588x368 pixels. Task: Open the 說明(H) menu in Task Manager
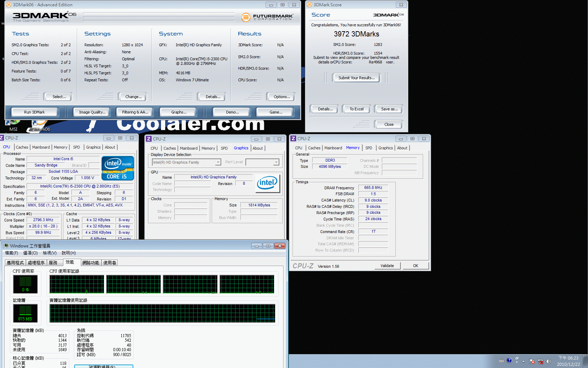(69, 253)
